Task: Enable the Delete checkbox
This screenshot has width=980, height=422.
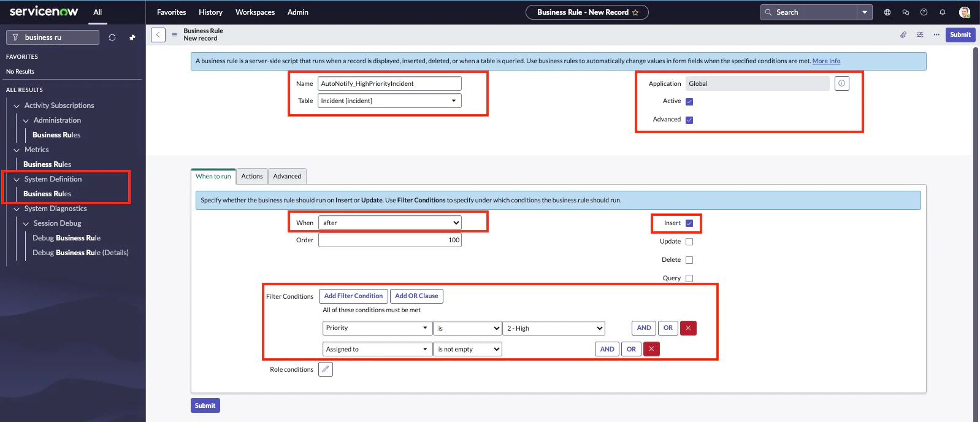Action: (689, 260)
